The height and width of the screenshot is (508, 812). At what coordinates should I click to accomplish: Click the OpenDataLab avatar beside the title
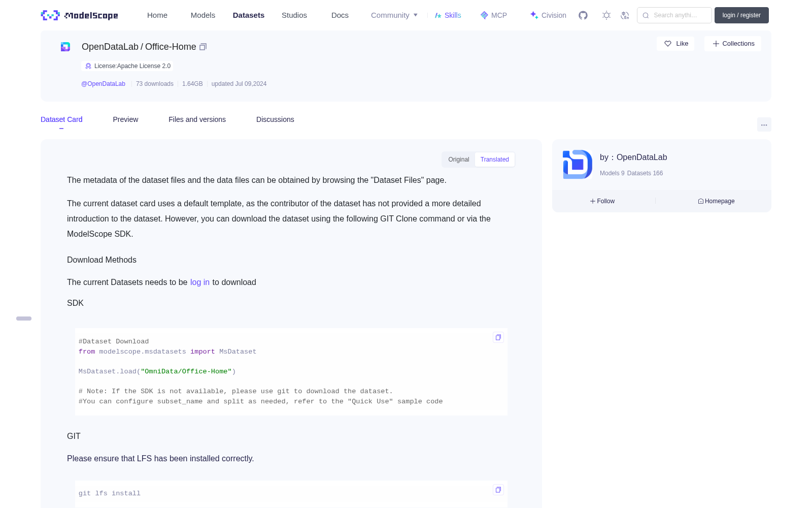click(x=65, y=47)
